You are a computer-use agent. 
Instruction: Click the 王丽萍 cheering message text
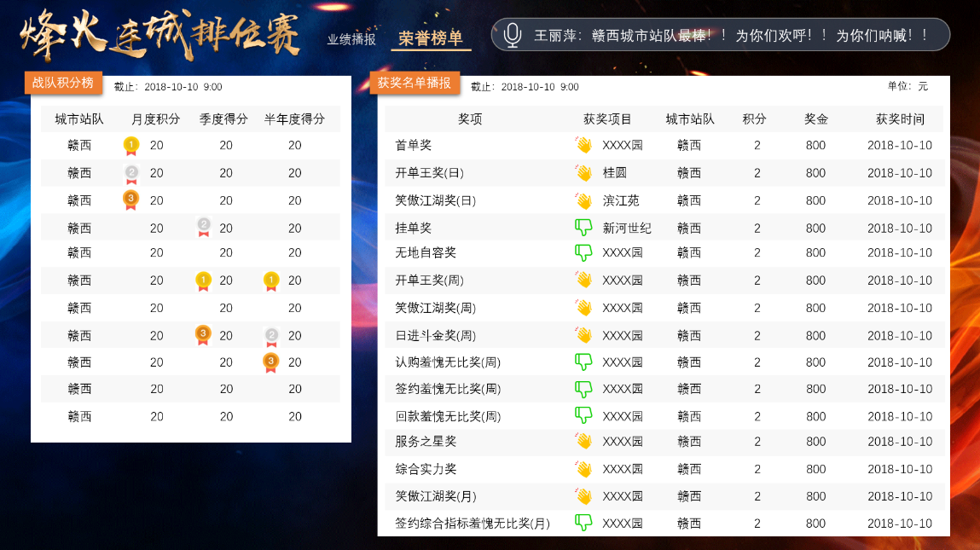pos(731,36)
